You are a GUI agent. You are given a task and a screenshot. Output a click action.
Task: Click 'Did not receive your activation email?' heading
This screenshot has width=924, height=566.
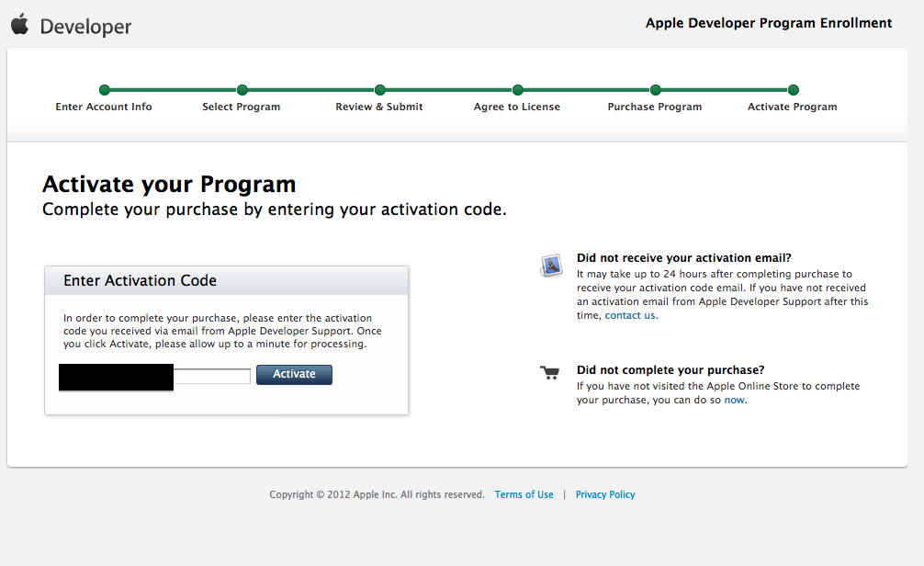point(683,257)
